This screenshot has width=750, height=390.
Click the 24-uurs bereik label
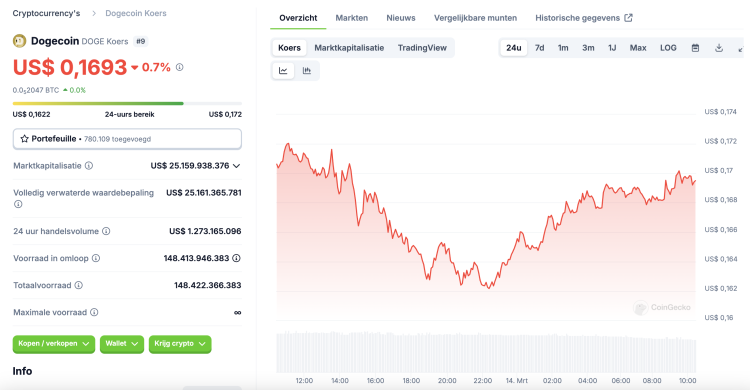click(x=130, y=114)
